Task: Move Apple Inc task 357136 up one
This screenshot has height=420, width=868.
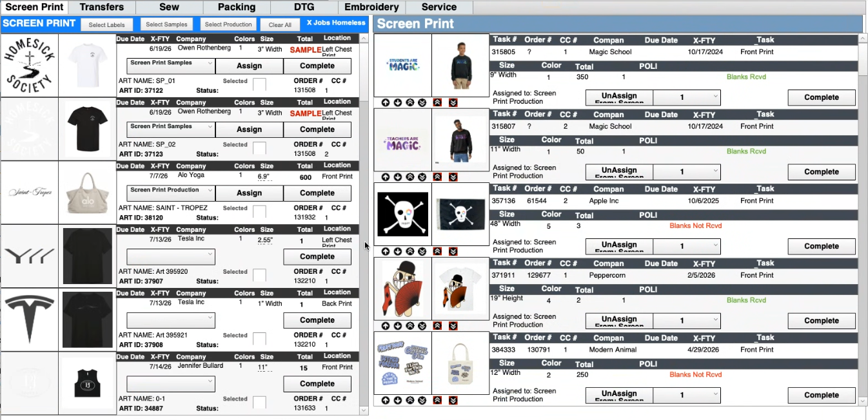Action: (x=385, y=251)
